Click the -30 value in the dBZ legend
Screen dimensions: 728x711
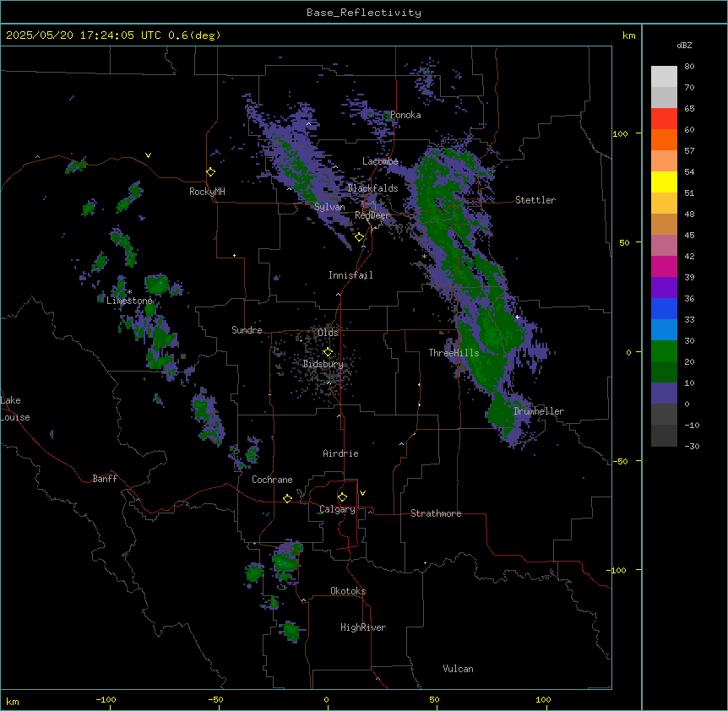[x=692, y=446]
